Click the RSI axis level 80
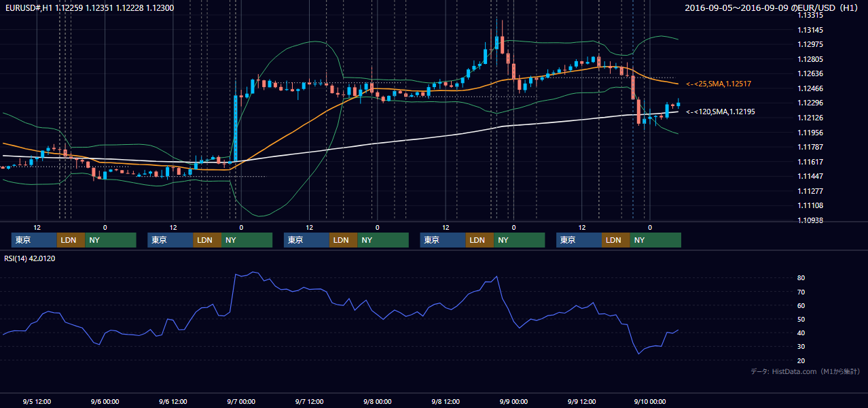Image resolution: width=868 pixels, height=408 pixels. (801, 278)
